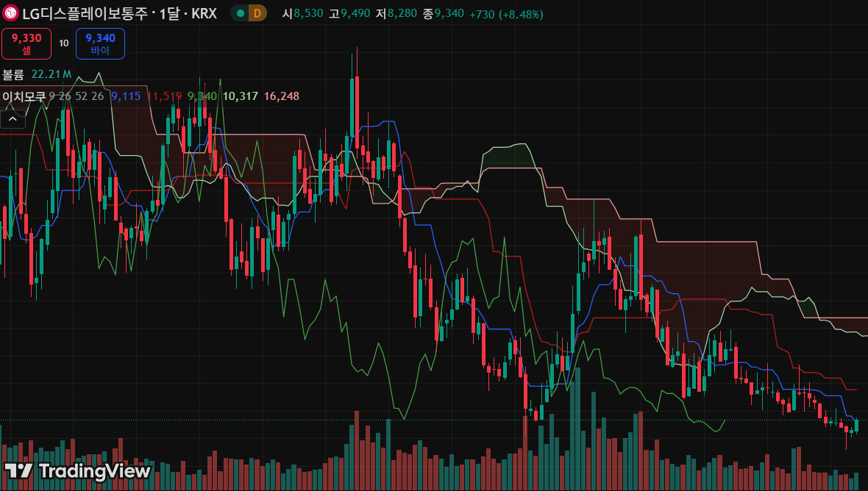868x491 pixels.
Task: Click the open price value 8,530
Action: point(308,13)
